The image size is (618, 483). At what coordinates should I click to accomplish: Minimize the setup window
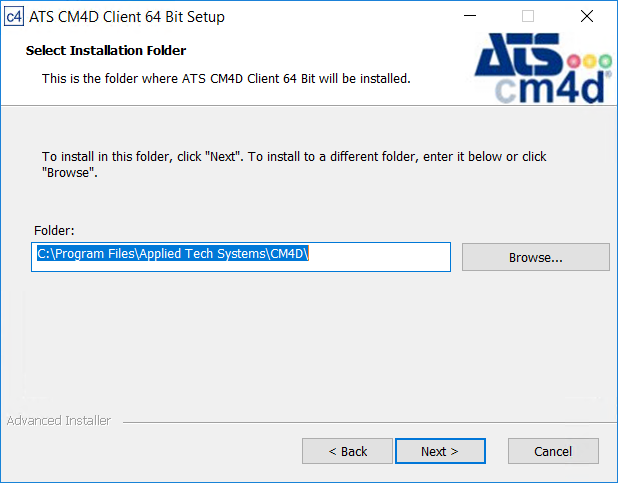click(x=469, y=16)
